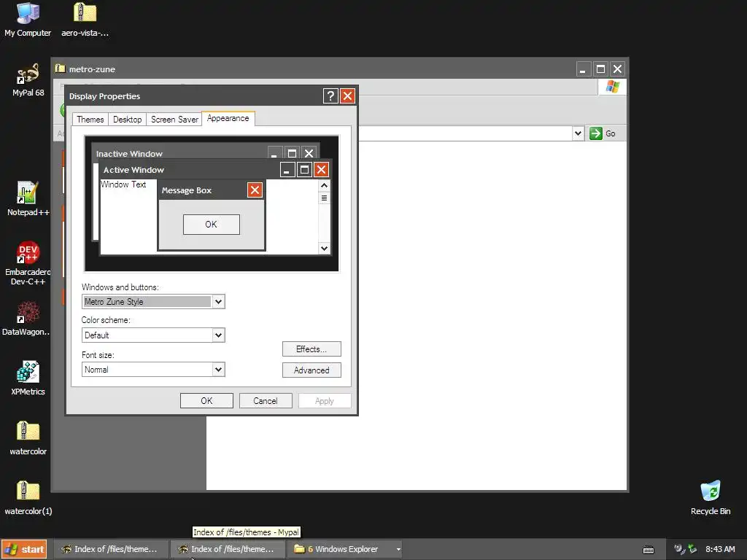The width and height of the screenshot is (747, 560).
Task: Click the taskbar clock showing 8:43 AM
Action: [x=720, y=549]
